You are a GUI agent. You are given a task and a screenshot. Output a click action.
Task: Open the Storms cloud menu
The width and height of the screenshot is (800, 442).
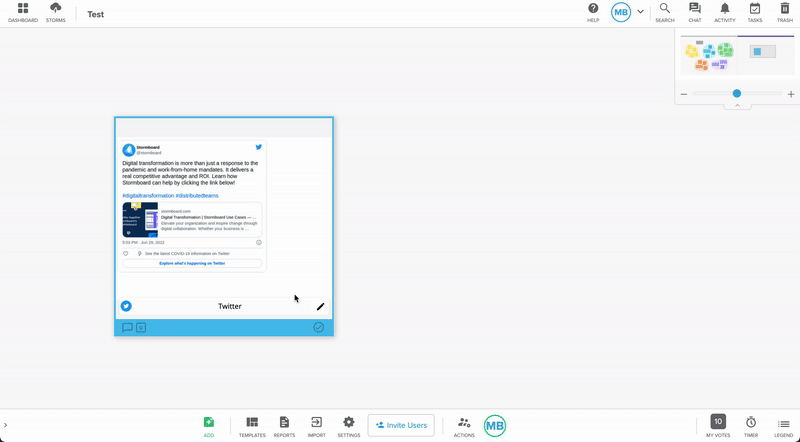click(56, 13)
